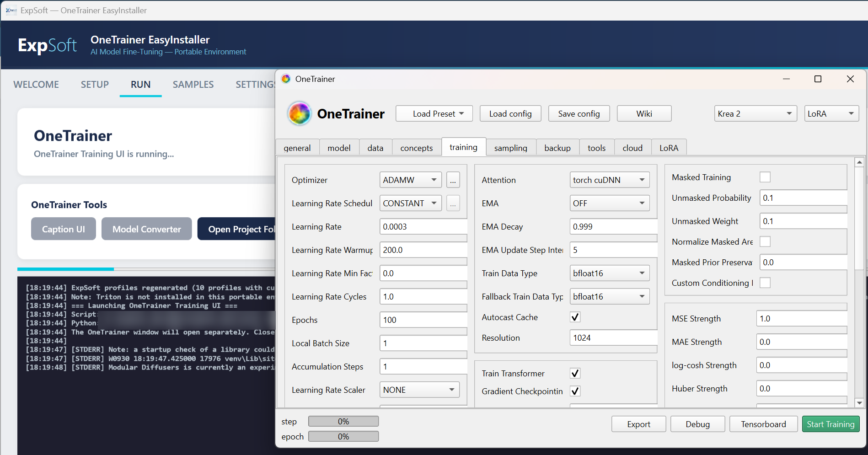Toggle the Custom Conditioning checkbox
The image size is (868, 455).
[765, 283]
